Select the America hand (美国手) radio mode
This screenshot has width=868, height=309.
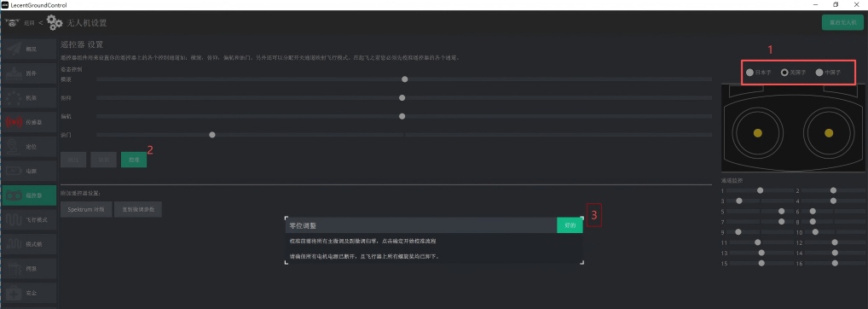tap(793, 73)
